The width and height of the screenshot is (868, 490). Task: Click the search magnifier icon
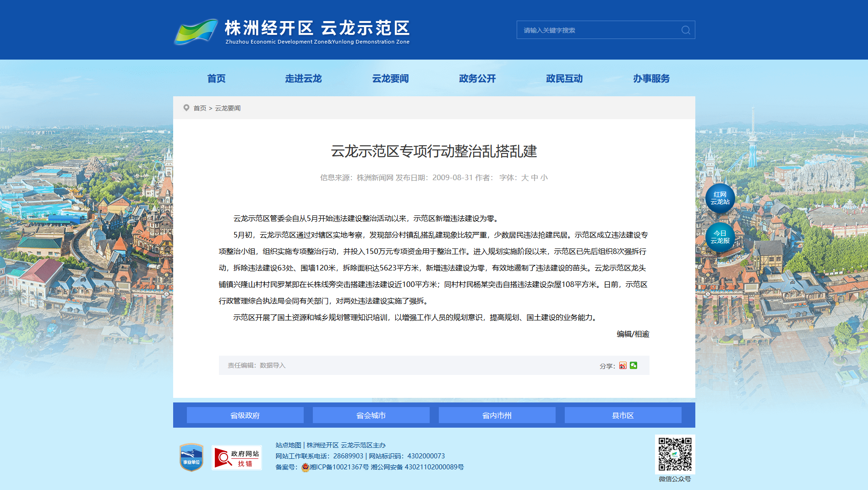685,30
